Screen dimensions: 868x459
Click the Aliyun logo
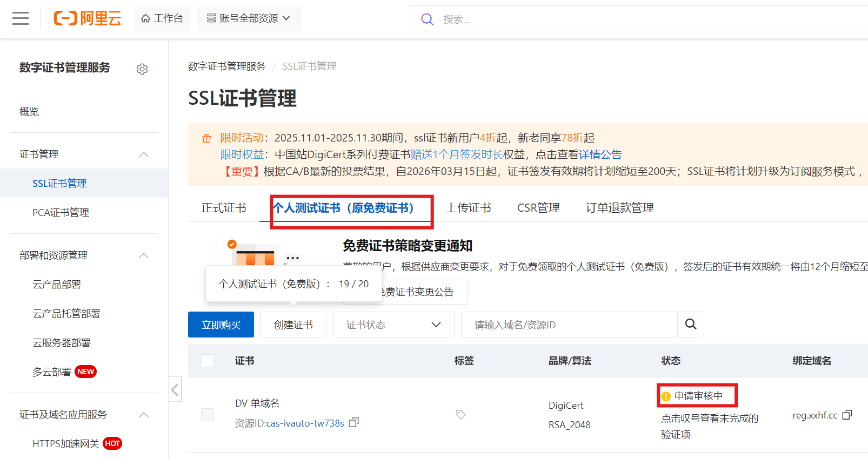coord(87,18)
